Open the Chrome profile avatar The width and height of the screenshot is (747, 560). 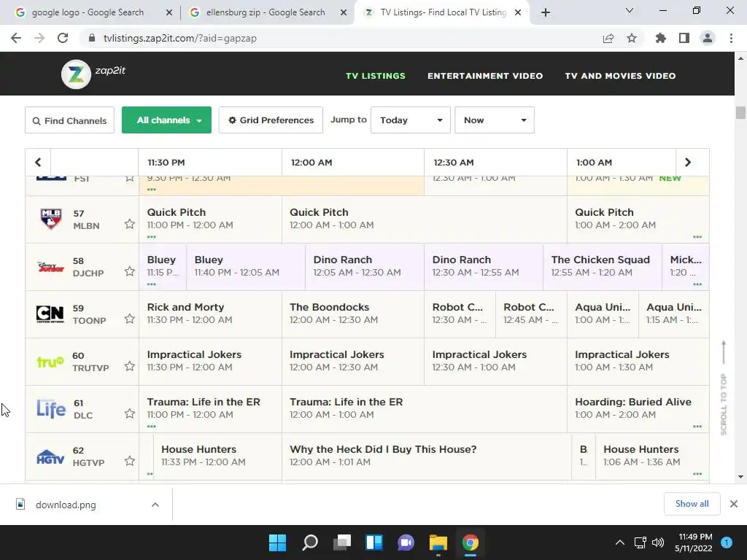click(708, 38)
